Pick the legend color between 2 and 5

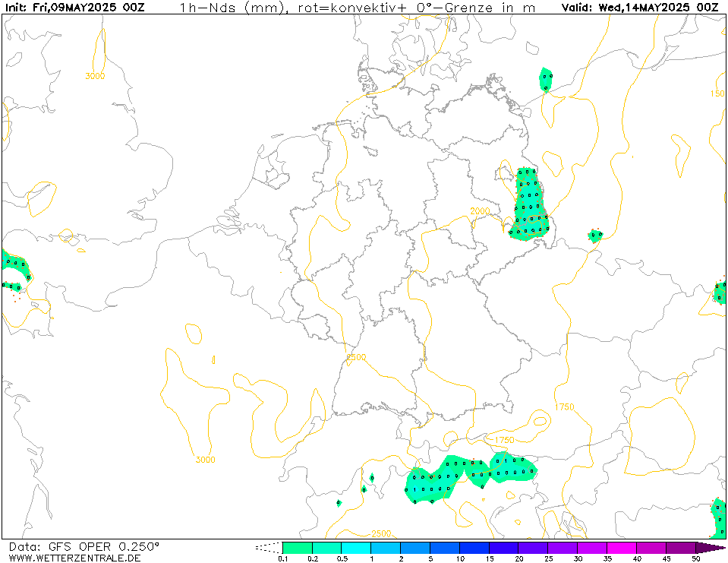415,548
